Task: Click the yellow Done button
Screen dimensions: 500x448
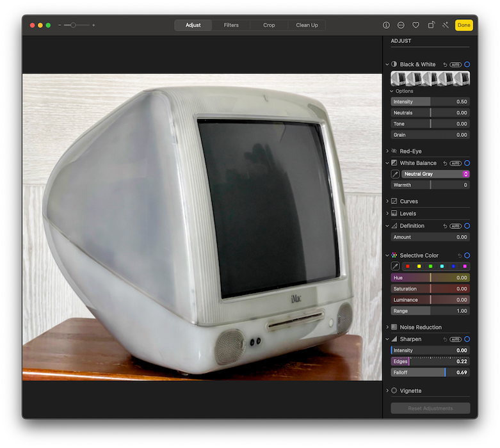Action: coord(464,25)
